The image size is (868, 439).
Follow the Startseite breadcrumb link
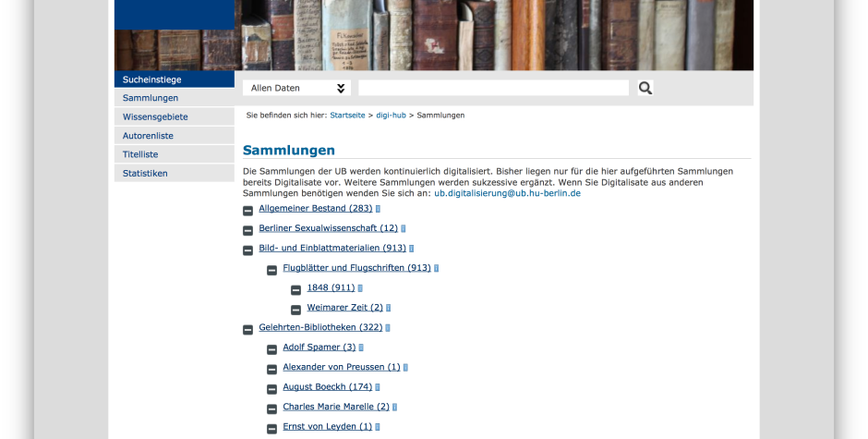point(347,116)
